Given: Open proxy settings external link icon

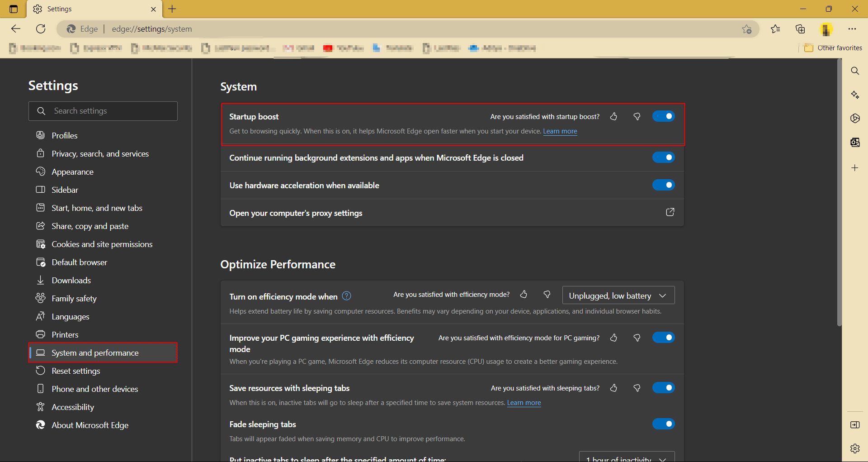Looking at the screenshot, I should pos(670,212).
